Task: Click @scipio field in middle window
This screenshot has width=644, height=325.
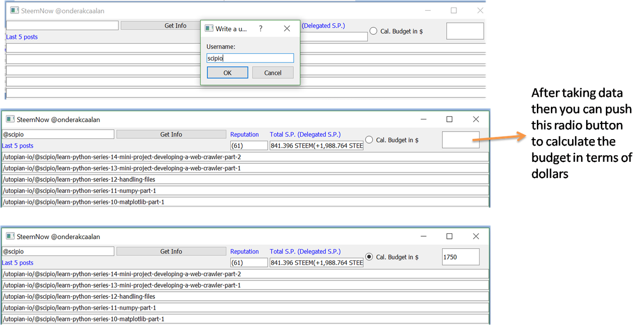Action: (58, 135)
